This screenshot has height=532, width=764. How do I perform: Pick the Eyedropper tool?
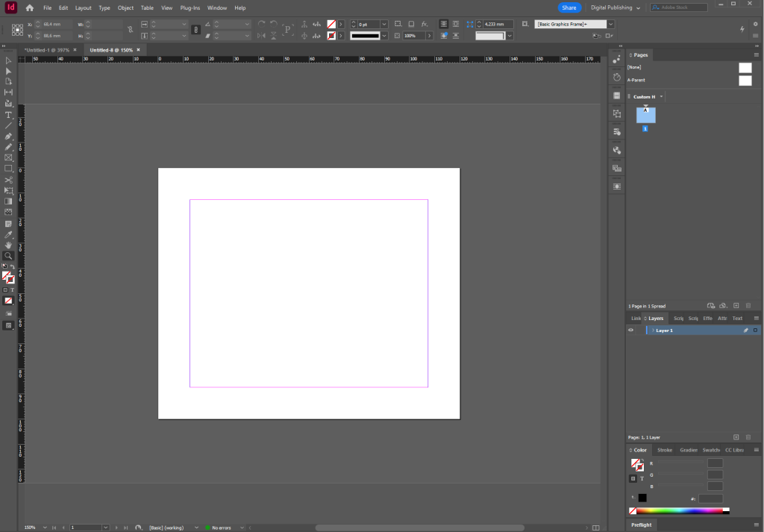(x=9, y=234)
